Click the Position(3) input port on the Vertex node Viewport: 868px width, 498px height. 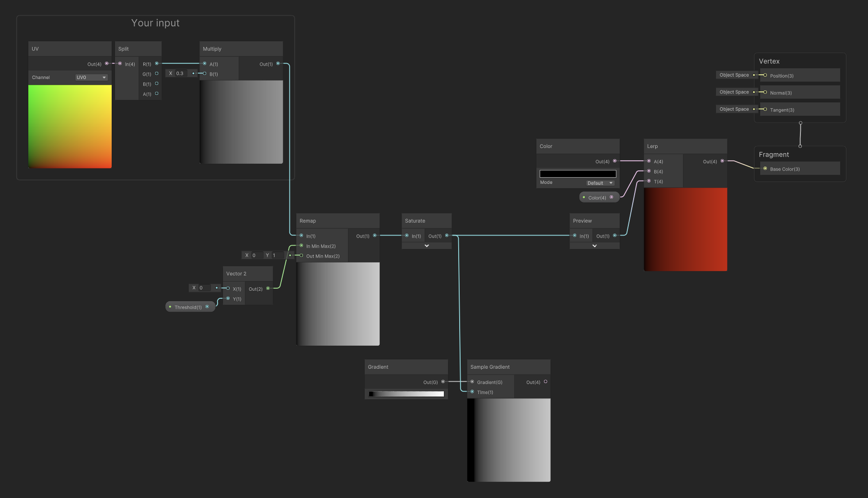[x=764, y=75]
